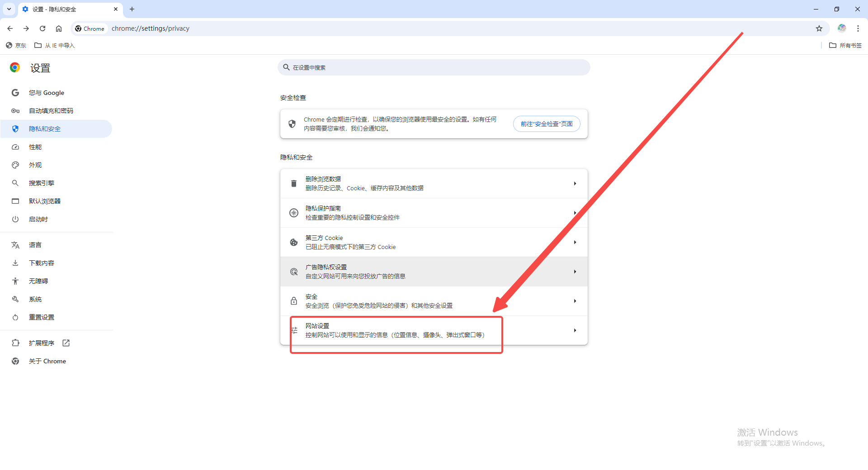Click the wrench system icon
The image size is (868, 470).
coord(15,299)
